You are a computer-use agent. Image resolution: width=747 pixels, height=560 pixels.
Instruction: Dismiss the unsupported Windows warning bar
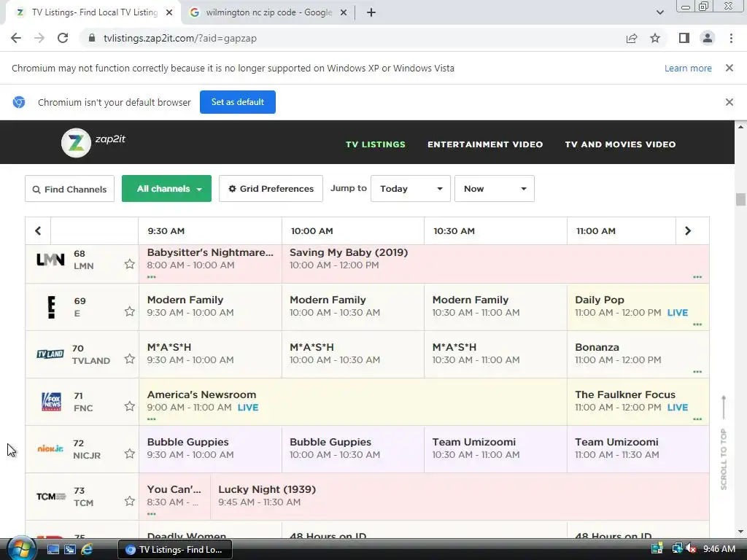[x=729, y=68]
